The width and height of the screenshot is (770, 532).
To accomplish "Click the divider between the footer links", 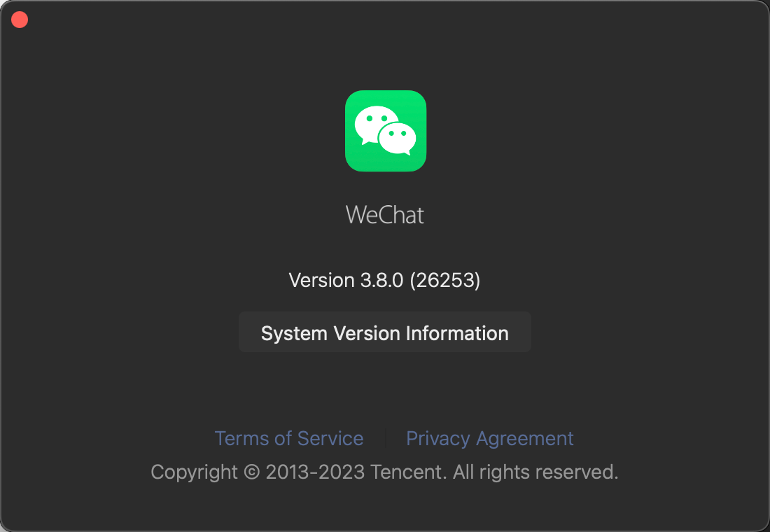I will pyautogui.click(x=385, y=438).
